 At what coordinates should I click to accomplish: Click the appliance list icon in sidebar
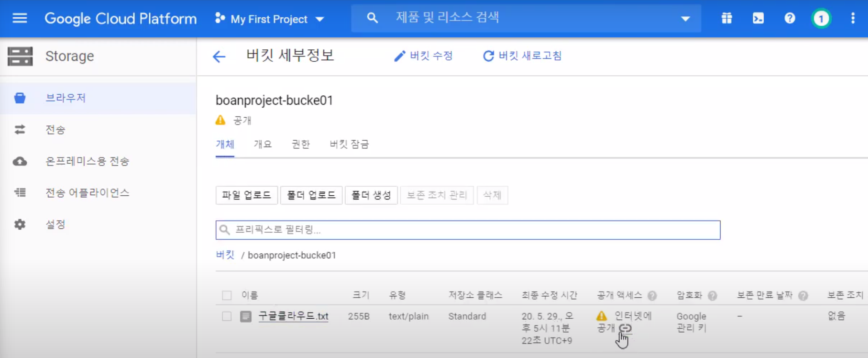(x=20, y=192)
